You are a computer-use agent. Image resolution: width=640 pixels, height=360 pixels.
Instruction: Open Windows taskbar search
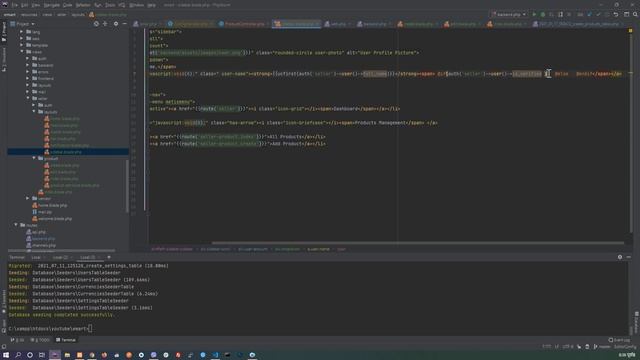coord(18,355)
